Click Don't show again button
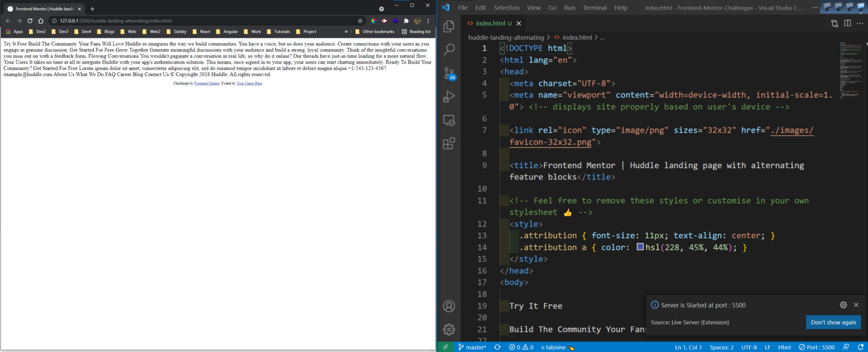This screenshot has height=352, width=868. coord(833,322)
